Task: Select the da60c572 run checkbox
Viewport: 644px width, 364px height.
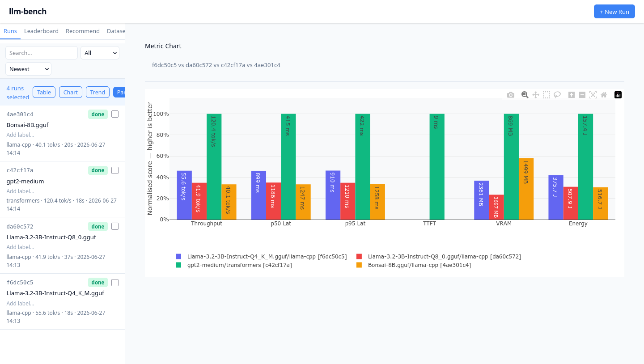Action: 115,226
